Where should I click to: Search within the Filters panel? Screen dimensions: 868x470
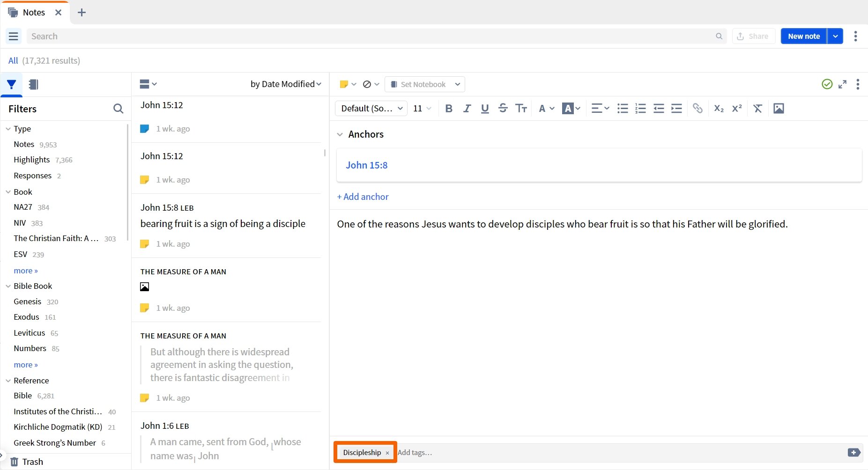[118, 109]
